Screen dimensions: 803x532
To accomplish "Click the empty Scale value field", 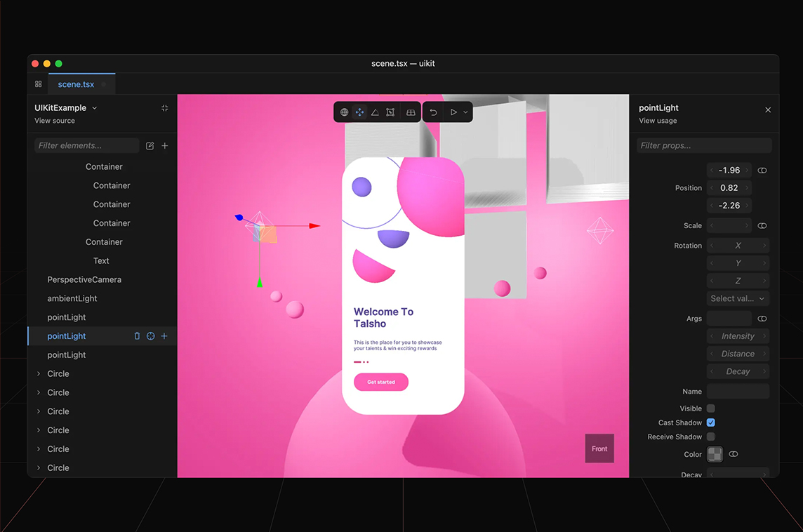I will pyautogui.click(x=729, y=225).
